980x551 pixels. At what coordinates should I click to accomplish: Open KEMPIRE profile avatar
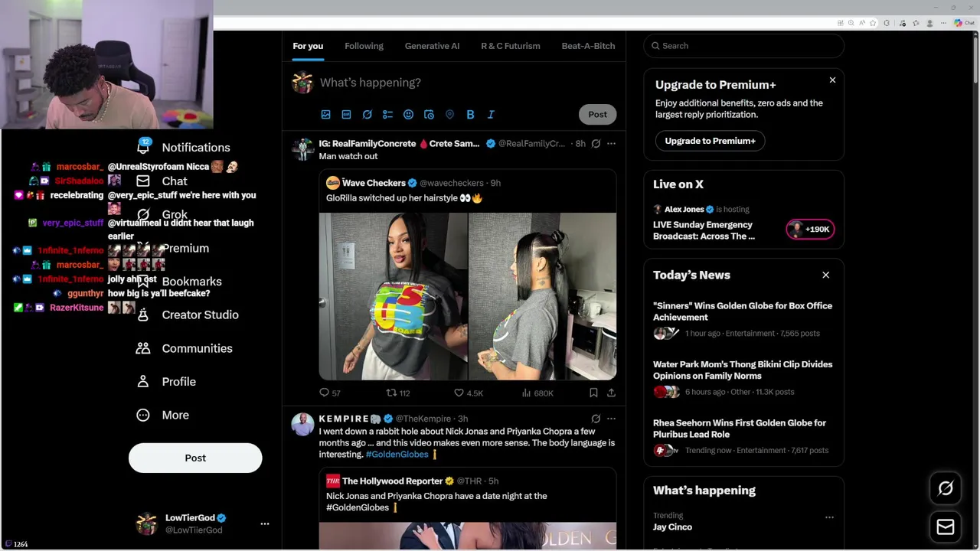click(x=302, y=424)
